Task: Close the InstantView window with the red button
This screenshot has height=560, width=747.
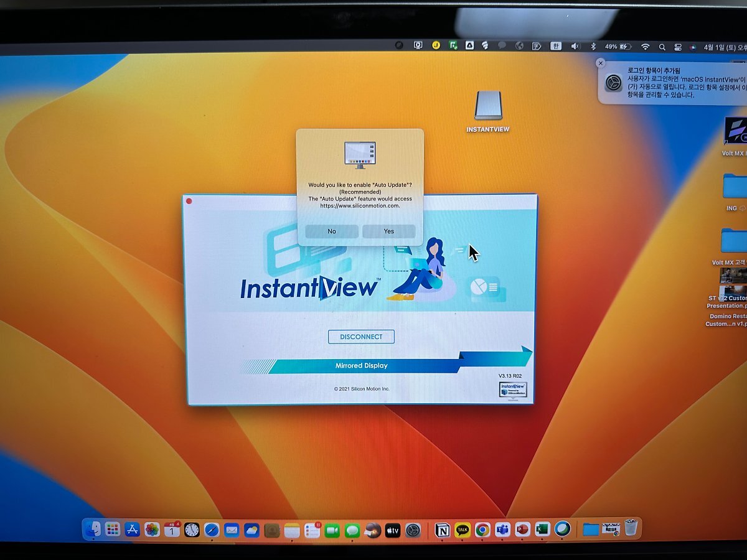Action: 189,201
